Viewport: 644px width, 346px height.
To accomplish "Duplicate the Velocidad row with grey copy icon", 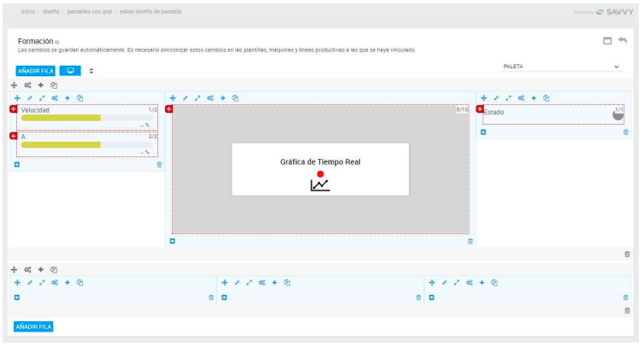I will 54,85.
